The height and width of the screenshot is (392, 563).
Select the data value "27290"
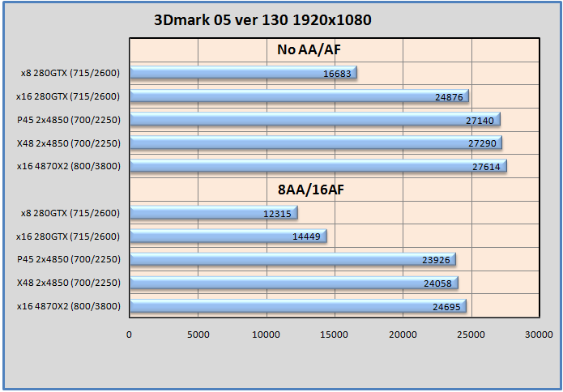pyautogui.click(x=482, y=143)
